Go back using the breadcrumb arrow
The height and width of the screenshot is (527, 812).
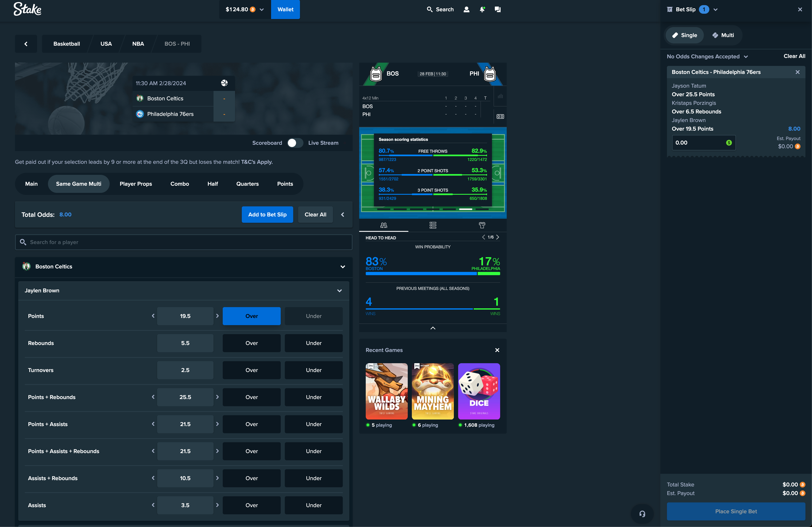point(26,44)
